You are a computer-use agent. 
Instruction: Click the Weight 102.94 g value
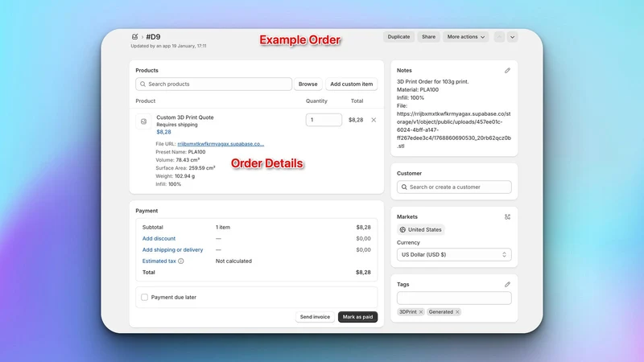(185, 176)
